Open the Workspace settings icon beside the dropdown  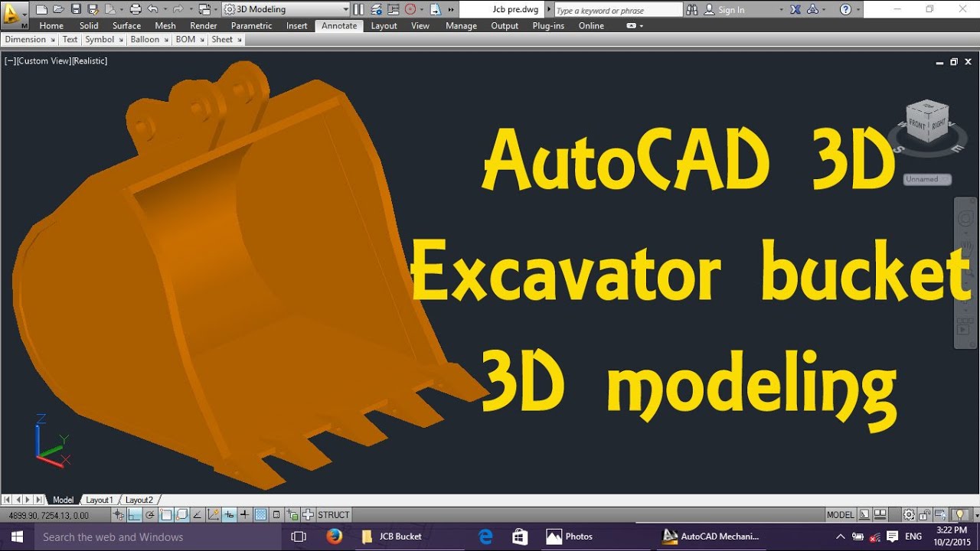pyautogui.click(x=229, y=9)
